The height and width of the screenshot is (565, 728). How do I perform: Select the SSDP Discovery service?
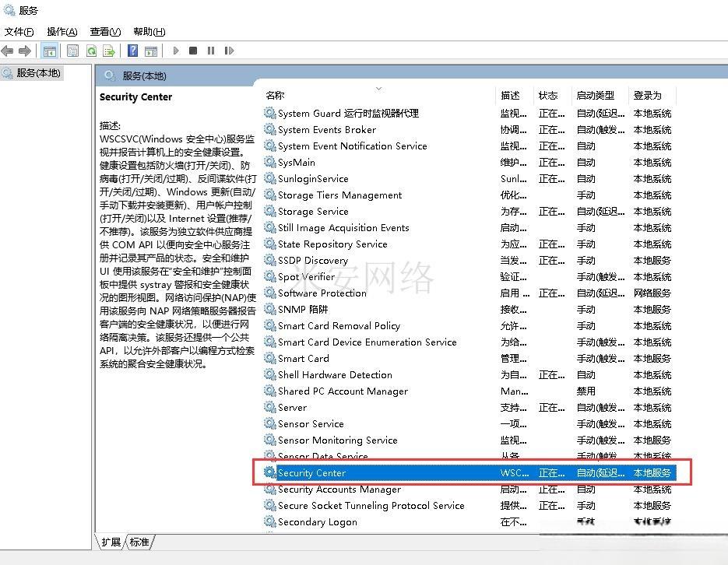pyautogui.click(x=312, y=260)
